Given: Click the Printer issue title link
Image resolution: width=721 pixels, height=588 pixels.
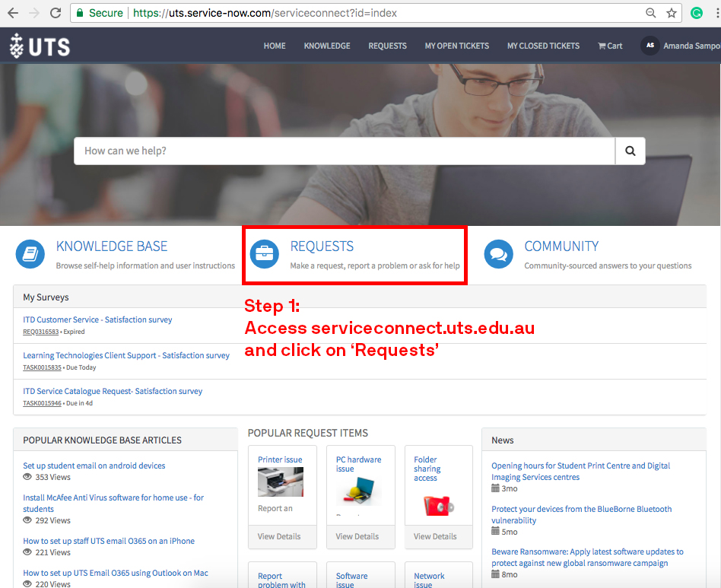Looking at the screenshot, I should click(x=280, y=459).
